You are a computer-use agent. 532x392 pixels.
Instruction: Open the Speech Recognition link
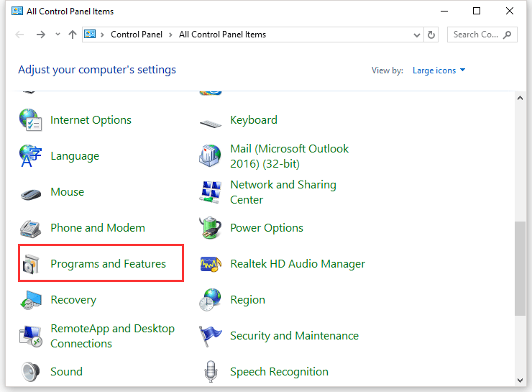(x=279, y=372)
